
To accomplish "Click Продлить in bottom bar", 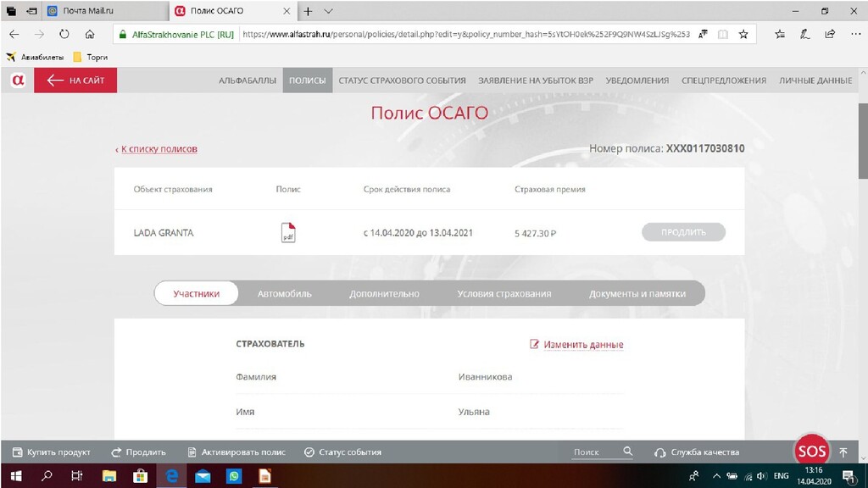I will 138,452.
